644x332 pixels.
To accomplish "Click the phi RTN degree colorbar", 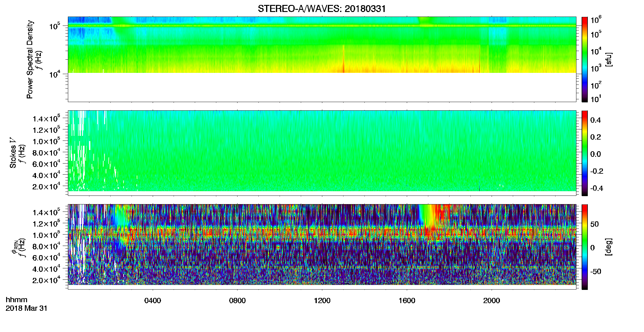I will tap(585, 247).
